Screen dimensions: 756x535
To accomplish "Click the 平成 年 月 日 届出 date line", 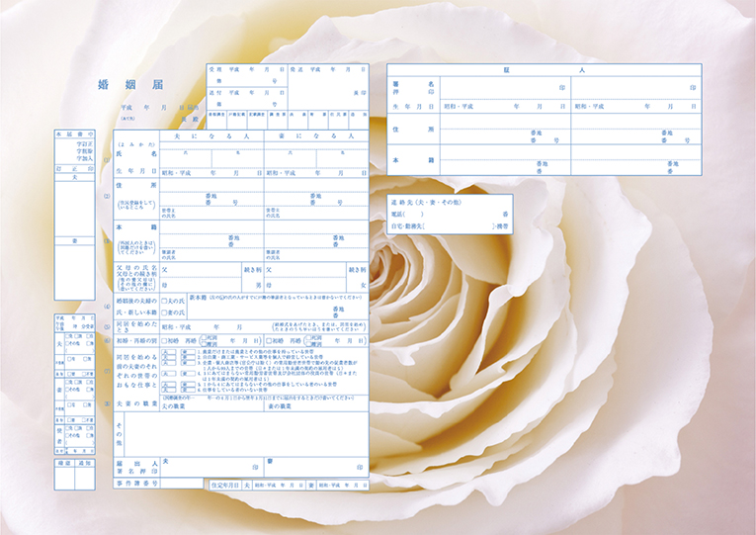I will [x=159, y=108].
